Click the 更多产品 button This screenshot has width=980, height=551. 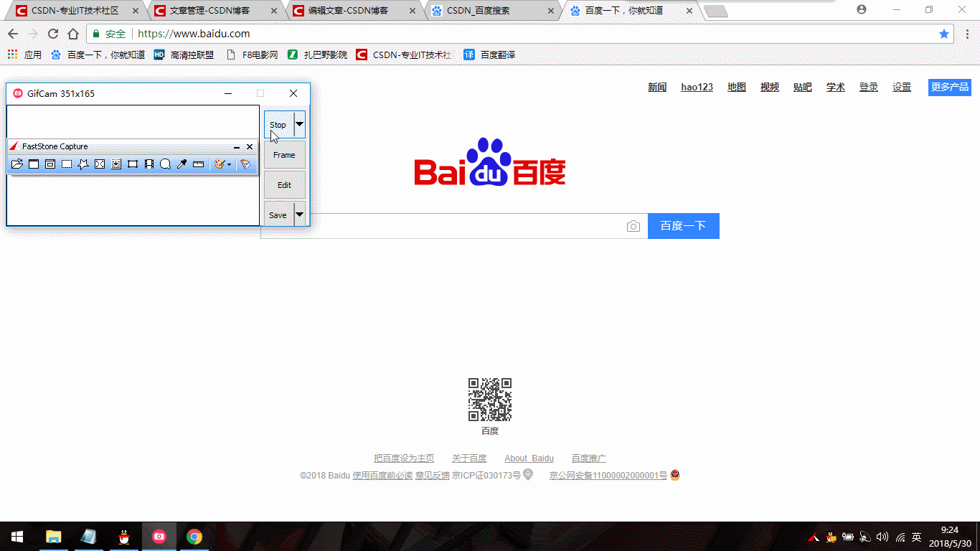950,87
